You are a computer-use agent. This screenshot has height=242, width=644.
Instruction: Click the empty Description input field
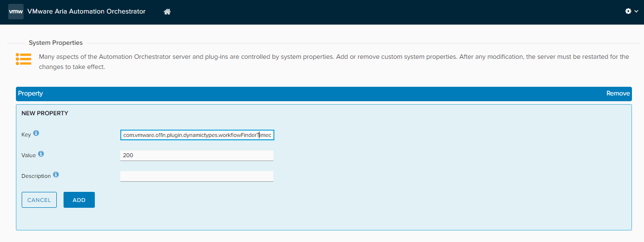(197, 176)
